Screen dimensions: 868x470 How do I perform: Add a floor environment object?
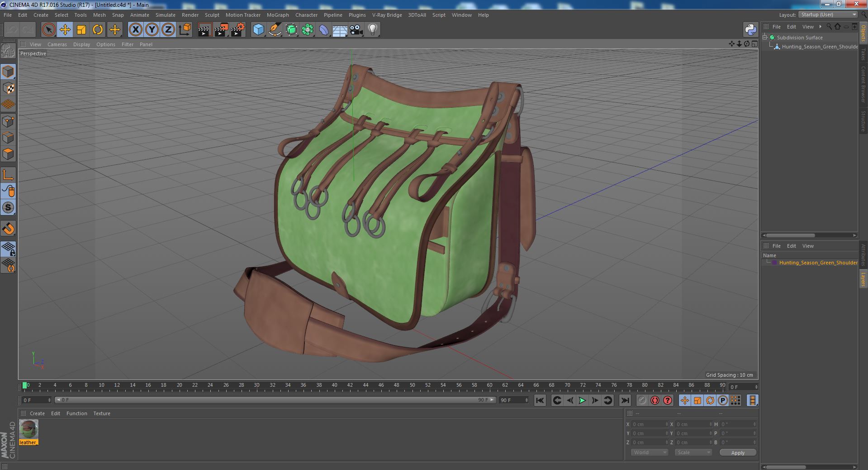tap(340, 30)
